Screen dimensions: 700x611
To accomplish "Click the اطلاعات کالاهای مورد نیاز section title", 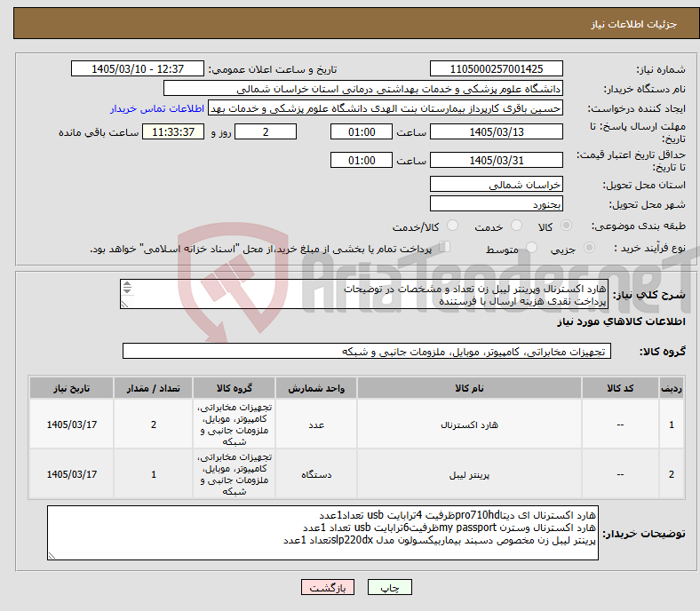I will [x=621, y=321].
